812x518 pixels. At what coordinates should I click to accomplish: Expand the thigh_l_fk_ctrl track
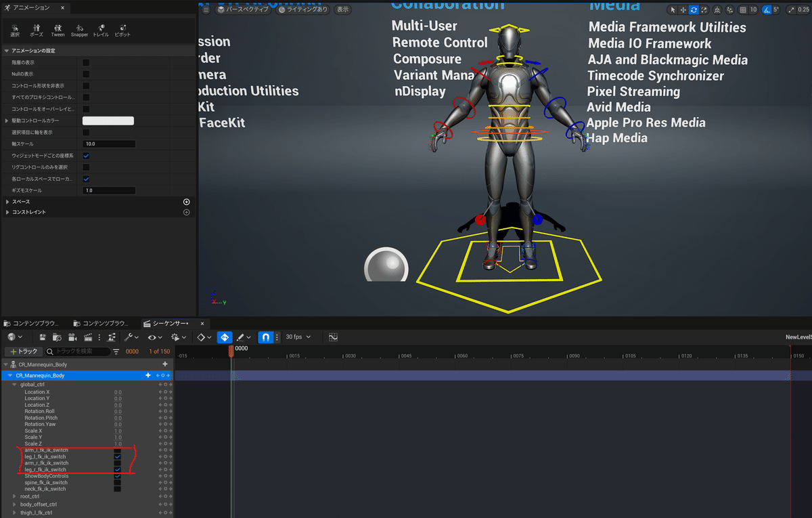(x=15, y=513)
